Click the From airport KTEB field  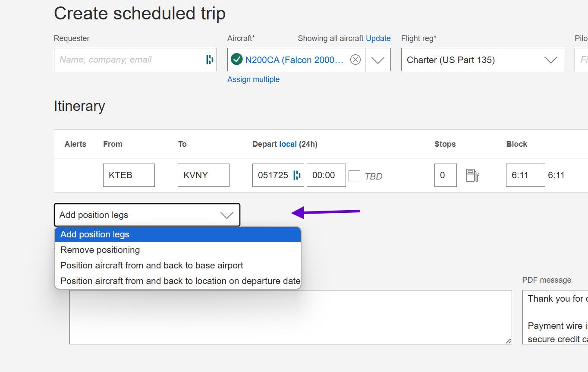pos(129,175)
